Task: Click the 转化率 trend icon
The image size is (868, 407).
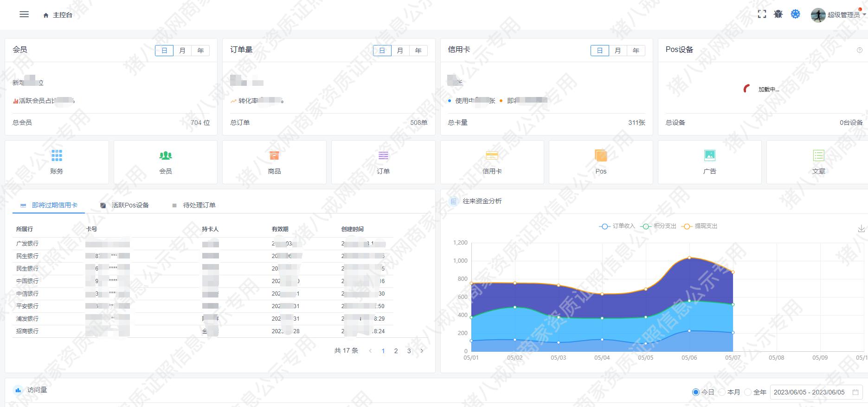Action: pyautogui.click(x=233, y=101)
